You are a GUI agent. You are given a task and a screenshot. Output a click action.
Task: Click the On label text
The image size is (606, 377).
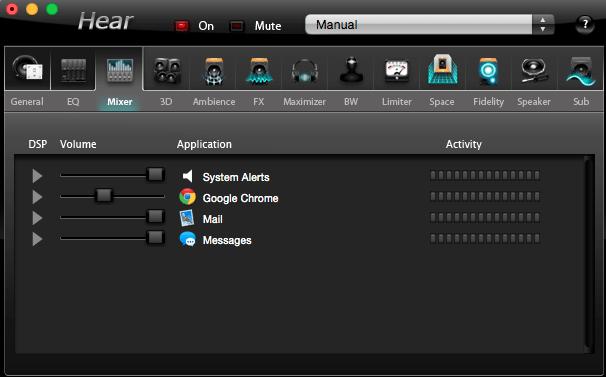206,26
